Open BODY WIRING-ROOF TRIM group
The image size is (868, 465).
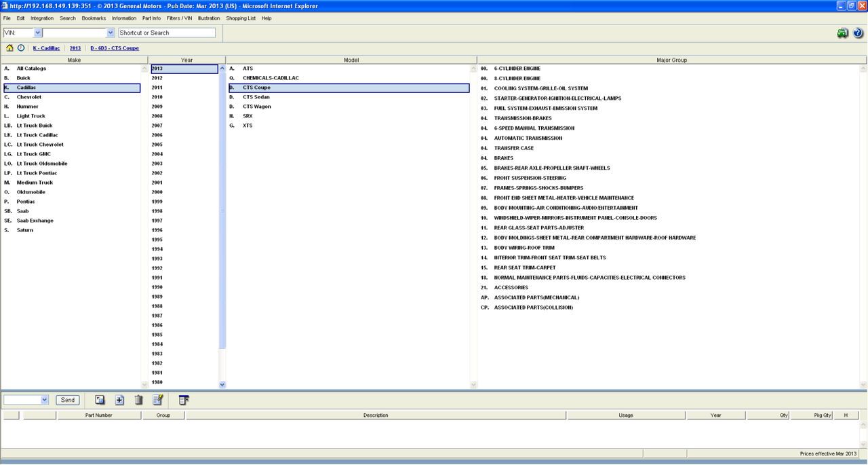[x=525, y=248]
